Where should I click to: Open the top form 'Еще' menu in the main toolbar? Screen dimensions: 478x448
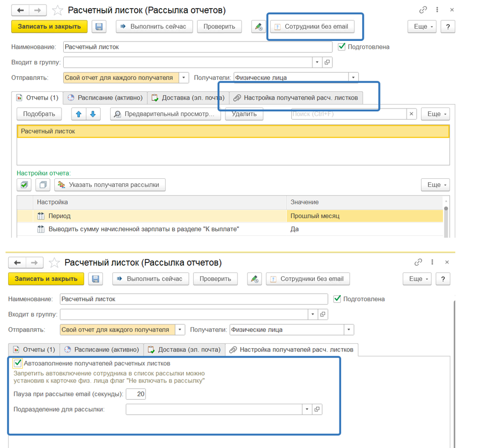pos(423,27)
